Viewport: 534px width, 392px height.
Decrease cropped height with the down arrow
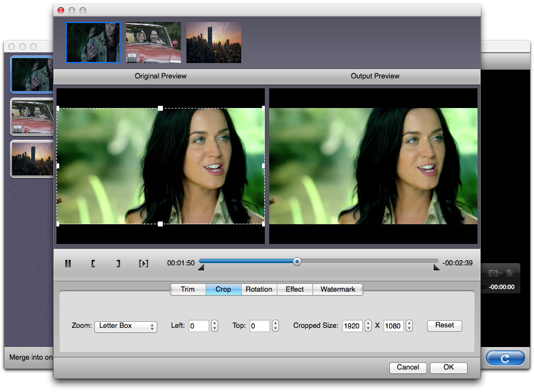coord(410,328)
